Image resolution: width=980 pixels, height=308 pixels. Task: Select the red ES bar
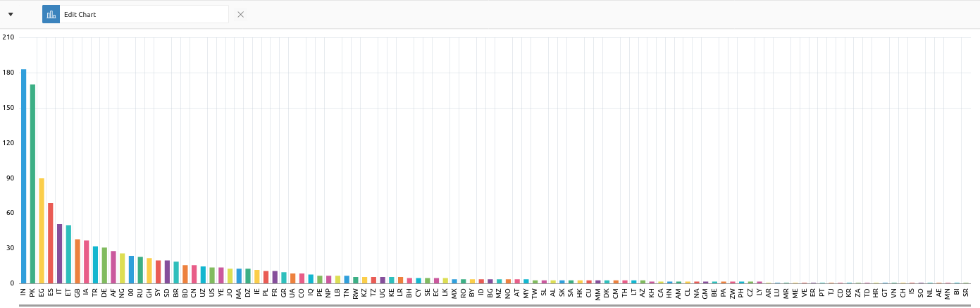(51, 243)
